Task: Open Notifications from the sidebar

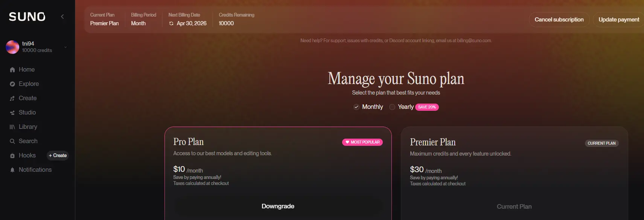Action: pyautogui.click(x=35, y=170)
